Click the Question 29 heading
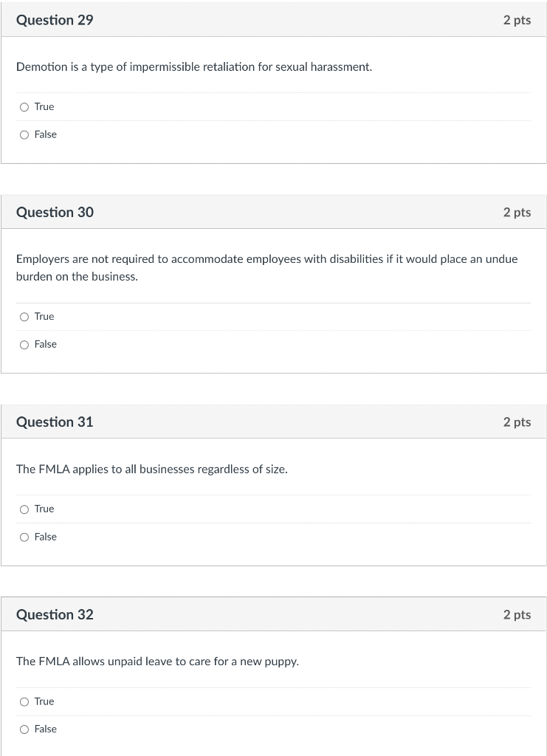 55,20
